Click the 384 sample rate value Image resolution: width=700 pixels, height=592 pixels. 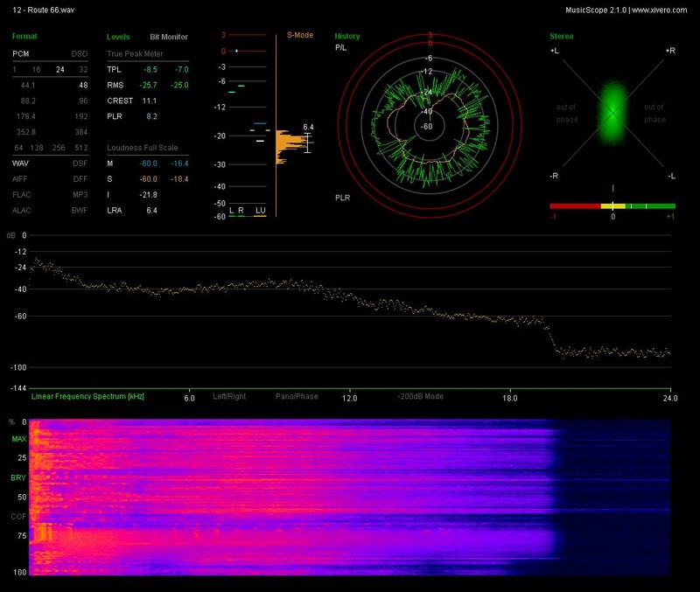tap(81, 132)
